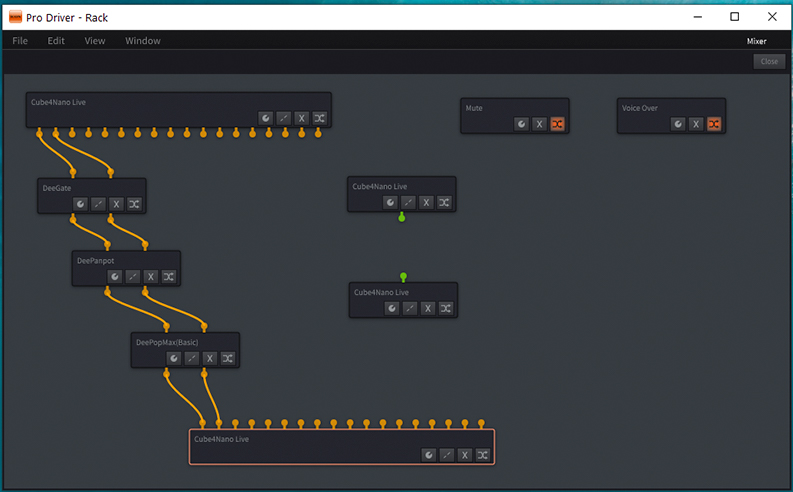793x492 pixels.
Task: Click X icon on the orange-outlined Cube4Nano Live node
Action: (x=465, y=455)
